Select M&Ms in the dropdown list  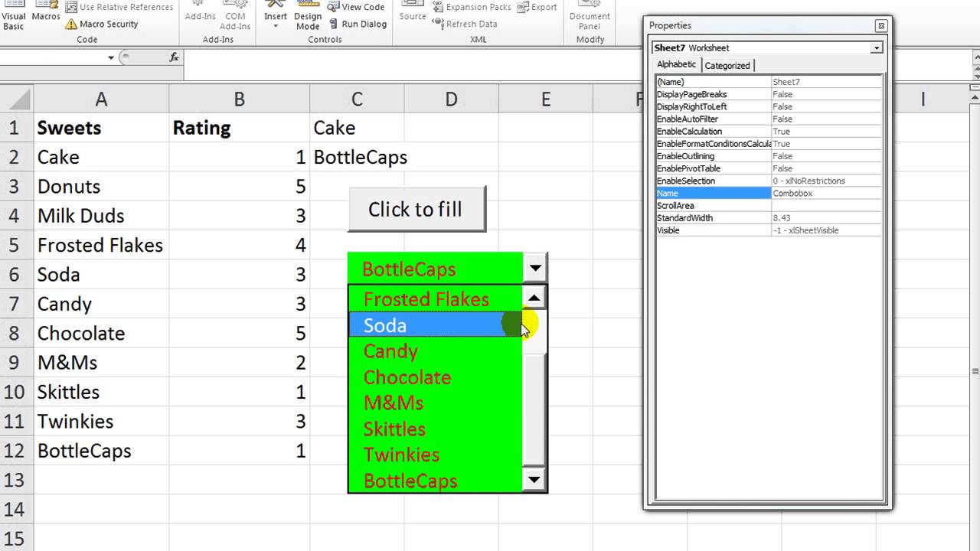pos(435,403)
